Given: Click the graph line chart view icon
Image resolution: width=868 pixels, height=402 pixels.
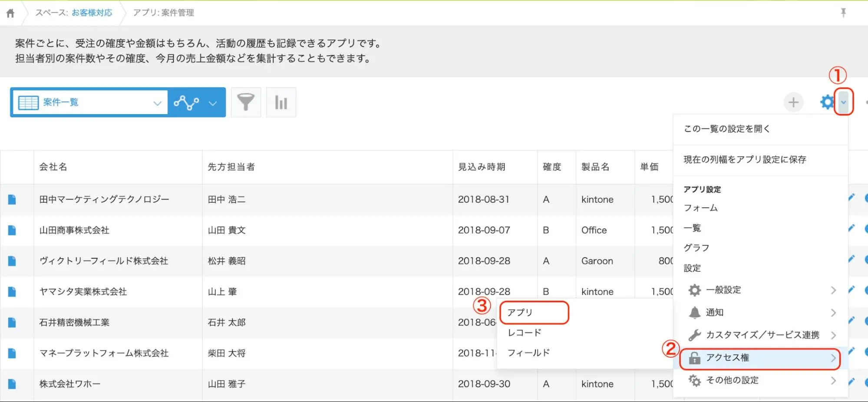Looking at the screenshot, I should click(186, 102).
